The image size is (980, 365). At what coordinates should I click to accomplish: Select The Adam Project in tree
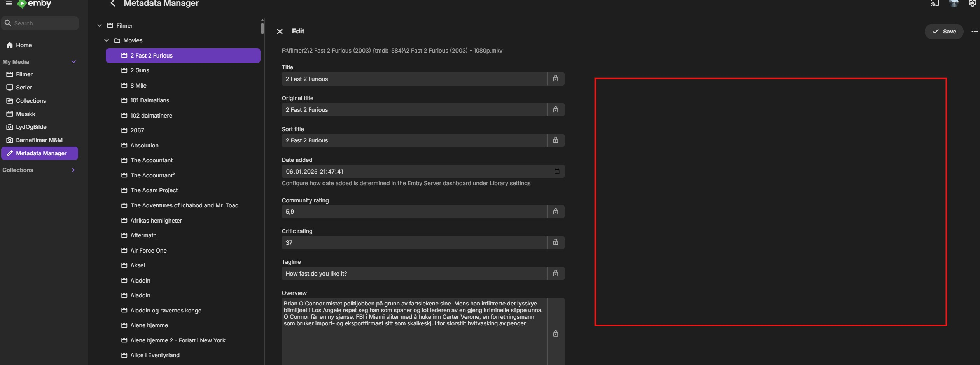[x=154, y=190]
